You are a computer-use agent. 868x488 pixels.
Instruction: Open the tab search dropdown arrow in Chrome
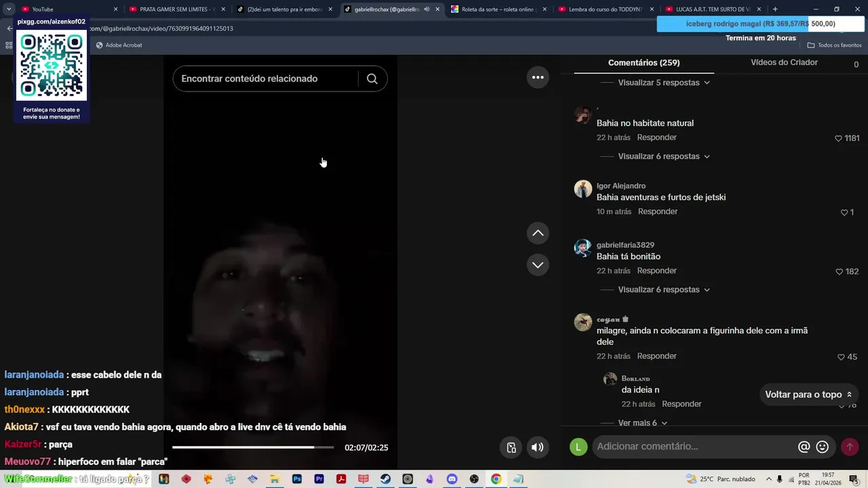(x=9, y=9)
